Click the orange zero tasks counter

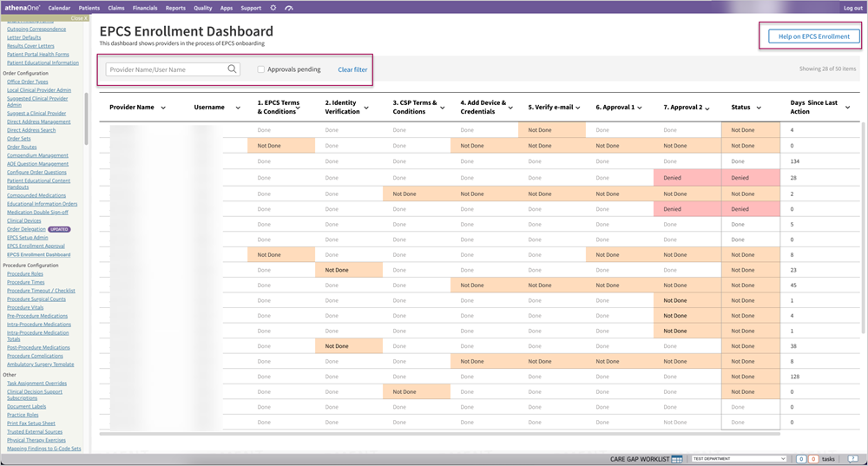click(813, 459)
